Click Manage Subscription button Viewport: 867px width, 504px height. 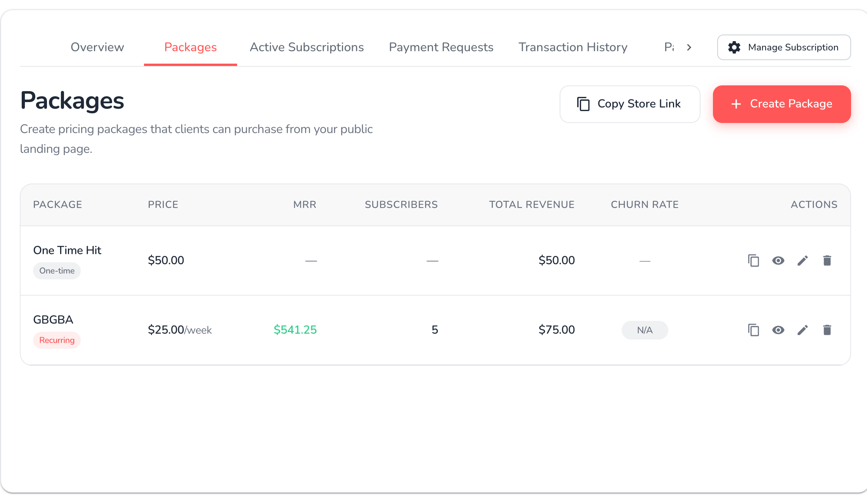pos(784,47)
